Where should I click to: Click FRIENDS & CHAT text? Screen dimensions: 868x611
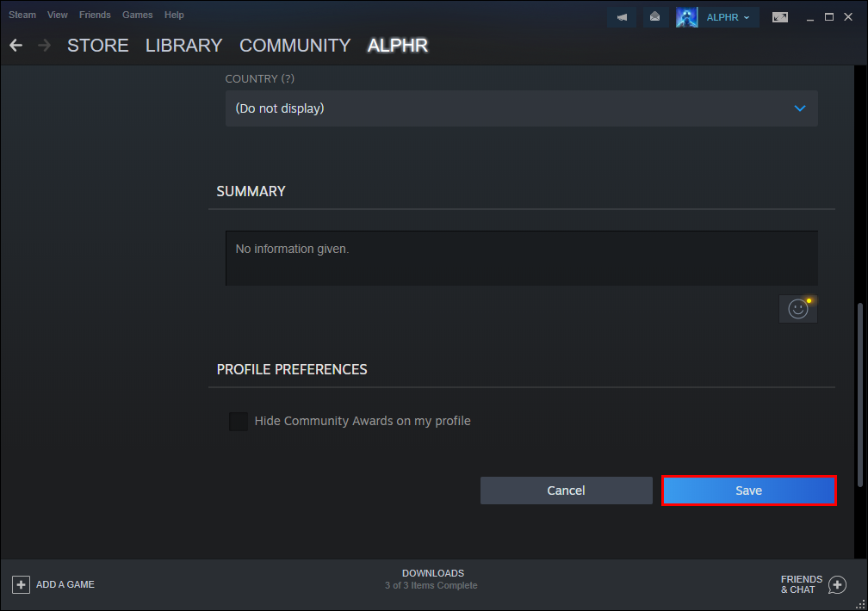pos(801,584)
